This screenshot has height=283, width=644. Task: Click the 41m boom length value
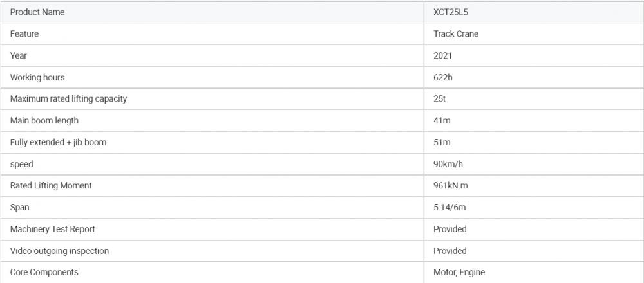(442, 121)
